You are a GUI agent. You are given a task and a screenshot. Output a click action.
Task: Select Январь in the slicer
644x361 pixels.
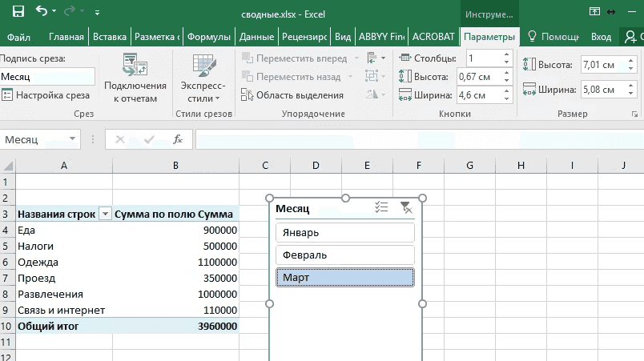coord(344,232)
